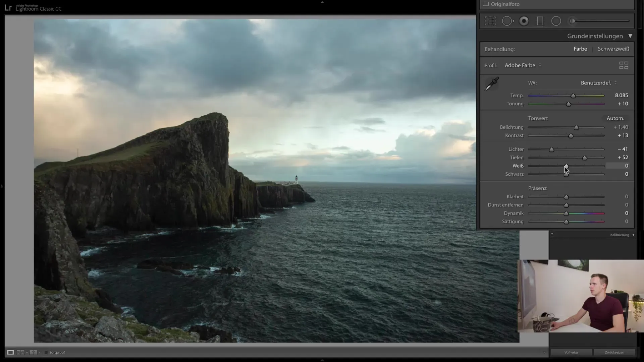Enable the Softproof checkbox
This screenshot has height=362, width=644.
click(46, 352)
